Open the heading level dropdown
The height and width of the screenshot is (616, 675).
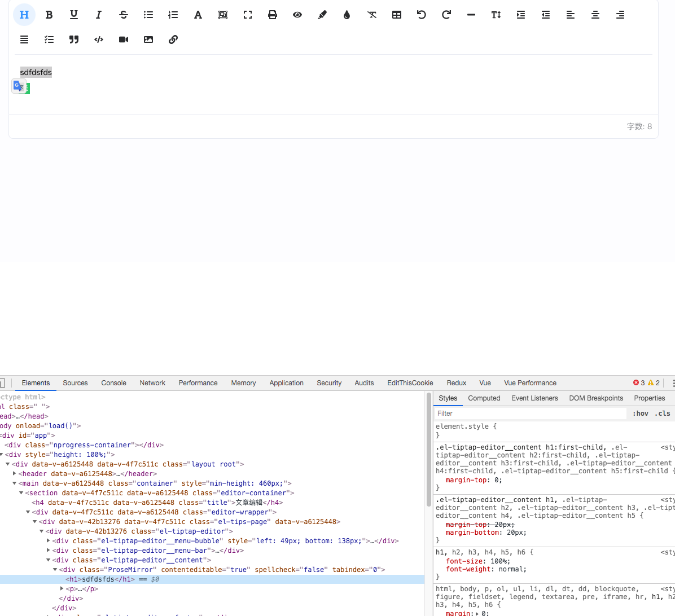coord(24,15)
